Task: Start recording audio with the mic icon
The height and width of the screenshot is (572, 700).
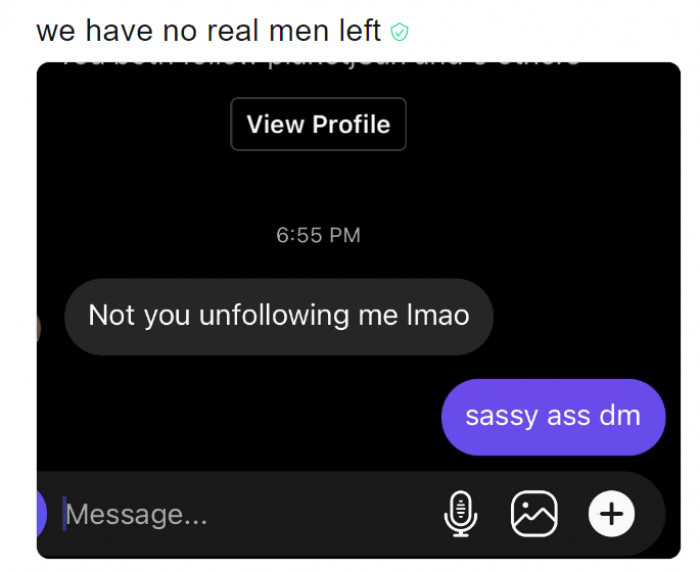Action: click(x=461, y=514)
